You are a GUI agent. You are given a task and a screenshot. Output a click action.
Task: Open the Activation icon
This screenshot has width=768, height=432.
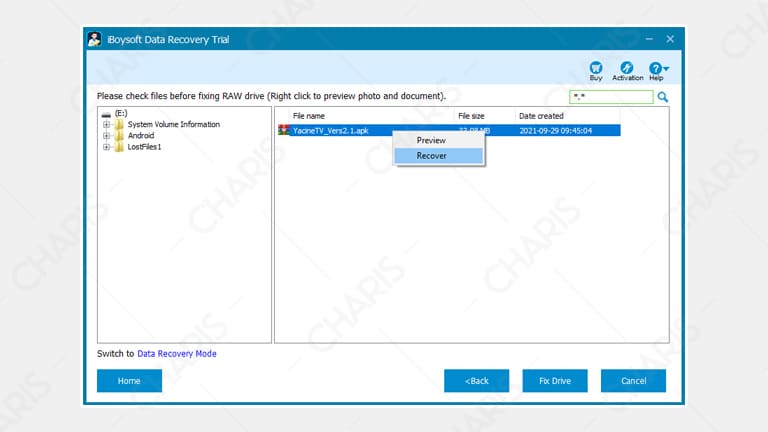(627, 68)
